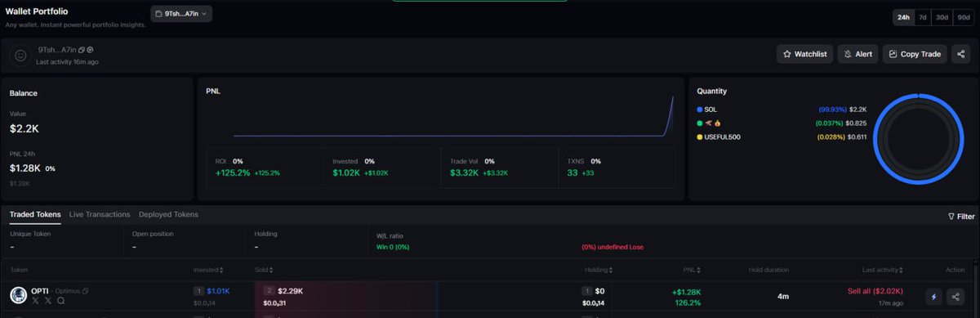Image resolution: width=980 pixels, height=318 pixels.
Task: Select the 24h time range
Action: click(x=903, y=17)
